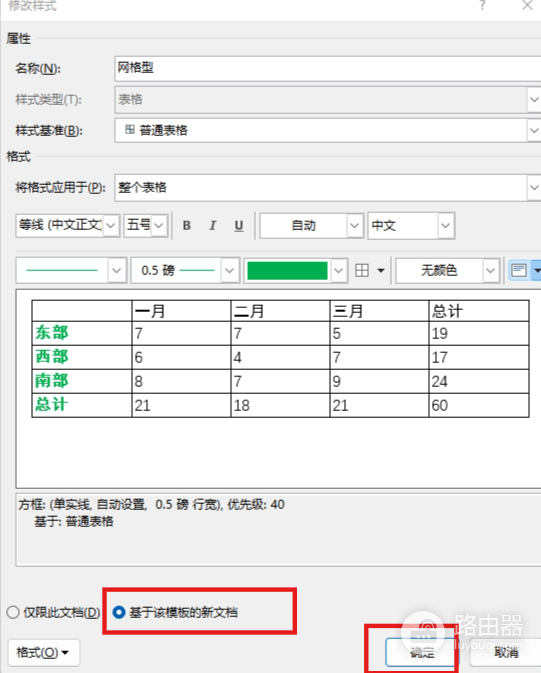Click 西部 row header in preview
The height and width of the screenshot is (673, 541).
tap(52, 357)
